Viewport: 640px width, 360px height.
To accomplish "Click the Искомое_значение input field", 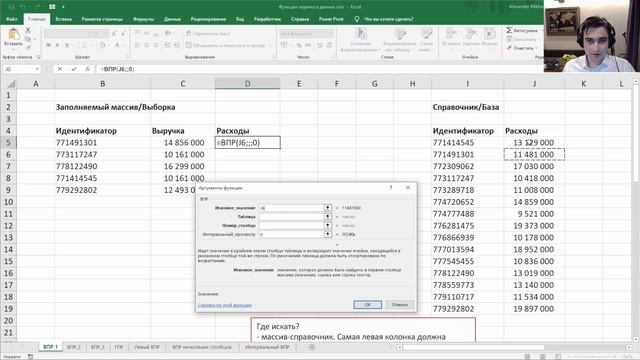I will tap(291, 208).
